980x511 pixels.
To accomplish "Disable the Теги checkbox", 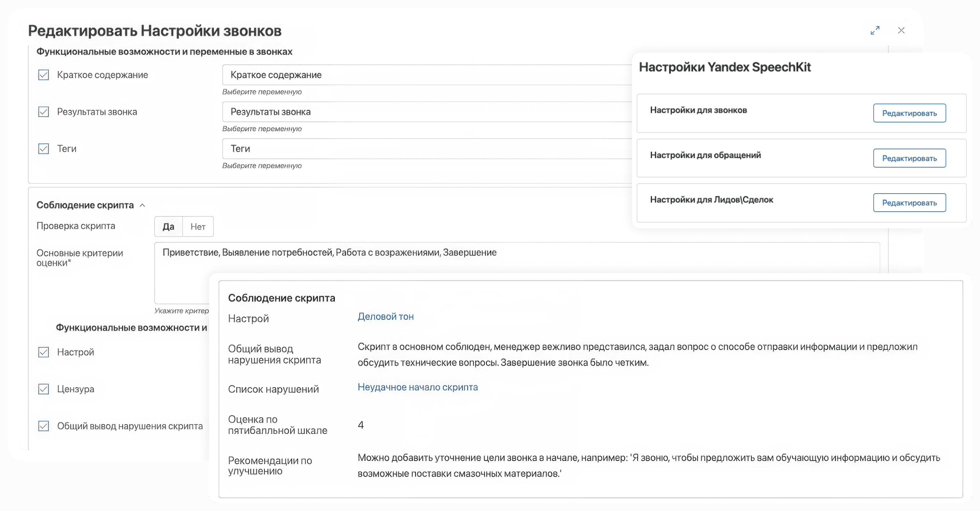I will click(x=43, y=149).
